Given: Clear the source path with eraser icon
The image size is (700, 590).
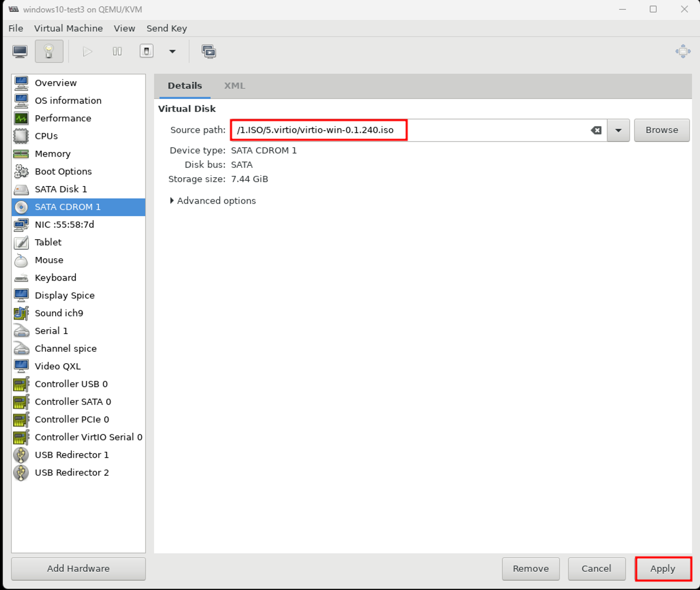Looking at the screenshot, I should tap(596, 130).
